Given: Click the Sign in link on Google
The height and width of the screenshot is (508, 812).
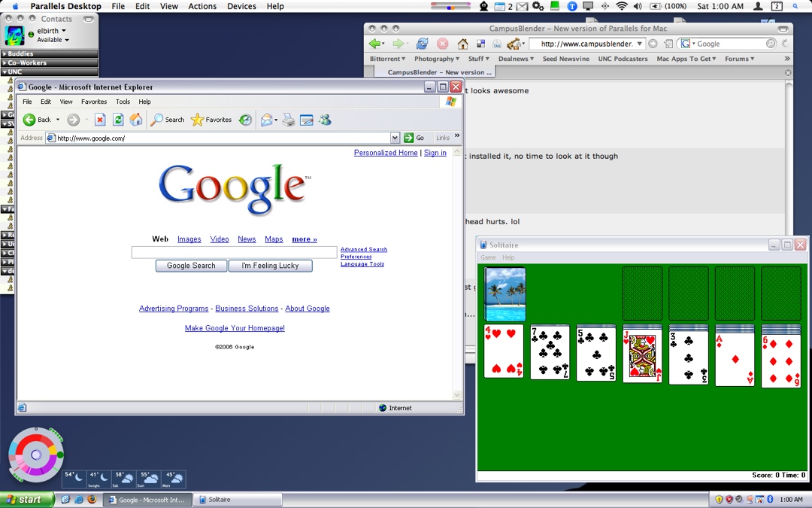Looking at the screenshot, I should pos(435,152).
